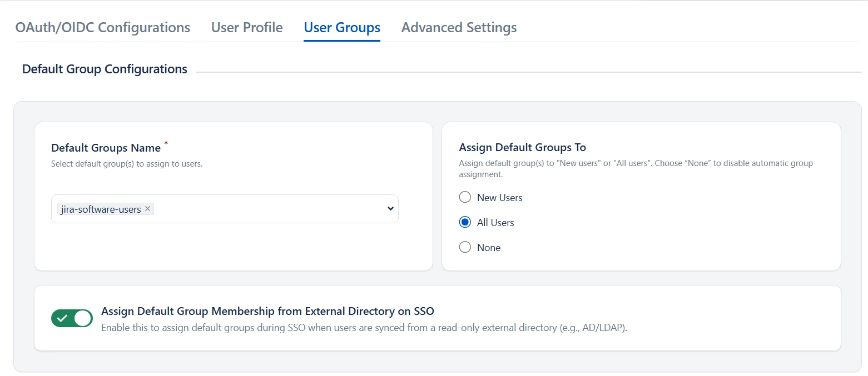Click inside the default groups input field
Image resolution: width=868 pixels, height=376 pixels.
tap(250, 209)
